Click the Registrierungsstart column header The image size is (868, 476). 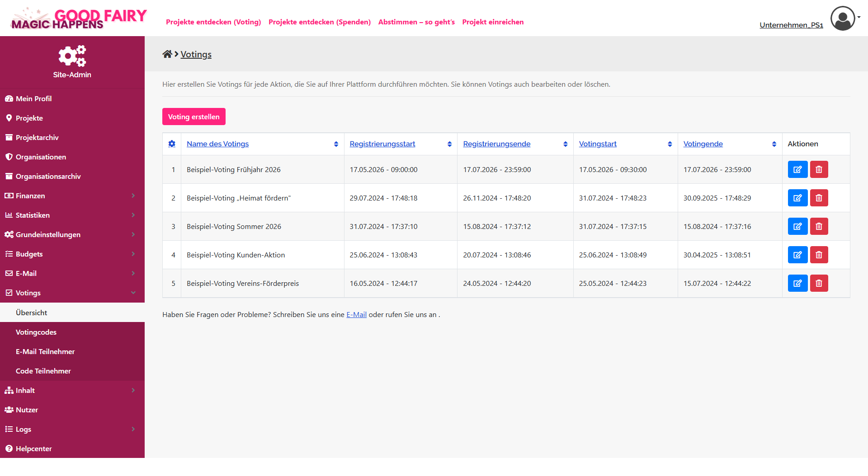click(x=382, y=144)
